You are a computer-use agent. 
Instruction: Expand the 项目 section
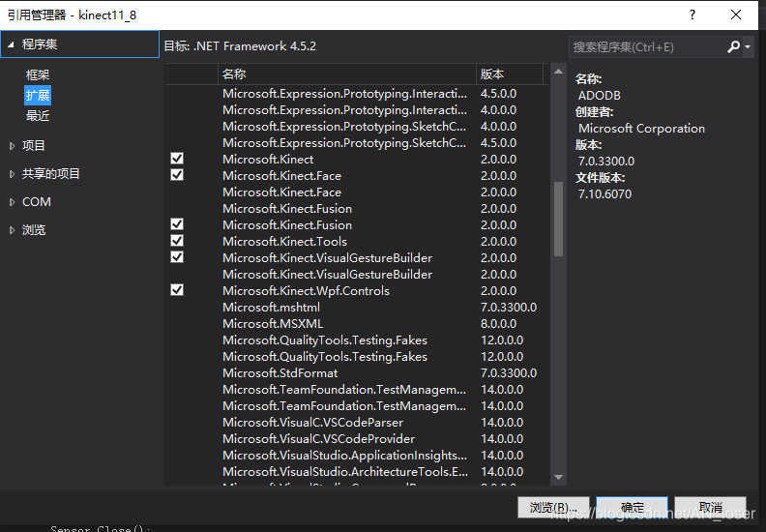[12, 146]
